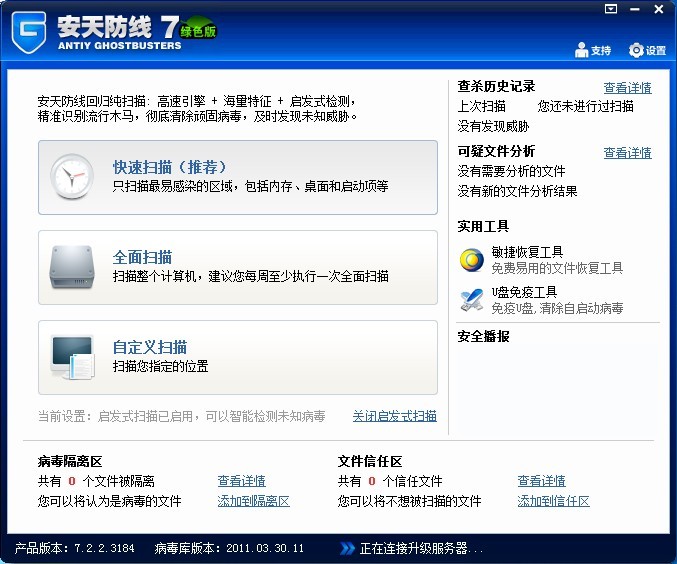Click the Antiy shield logo in title bar

coord(29,32)
